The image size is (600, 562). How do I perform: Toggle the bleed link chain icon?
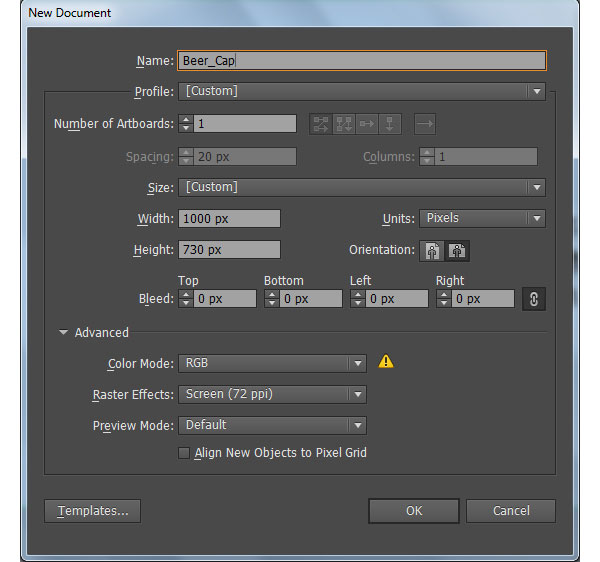tap(534, 299)
